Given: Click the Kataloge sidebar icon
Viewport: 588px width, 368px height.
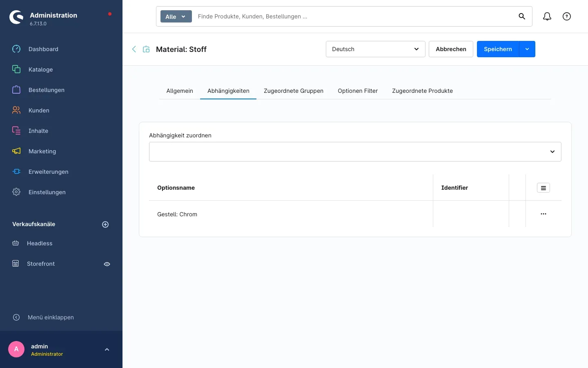Looking at the screenshot, I should [x=16, y=70].
